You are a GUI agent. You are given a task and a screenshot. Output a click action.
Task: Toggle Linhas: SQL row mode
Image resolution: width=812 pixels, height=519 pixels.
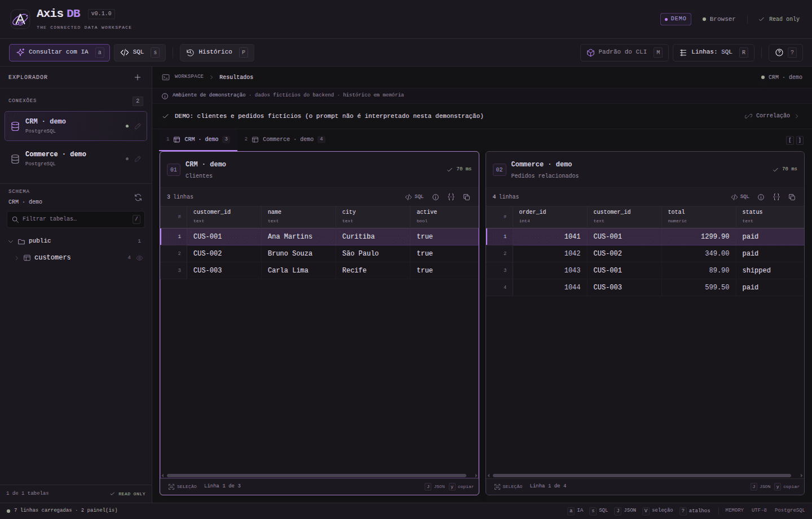[713, 52]
